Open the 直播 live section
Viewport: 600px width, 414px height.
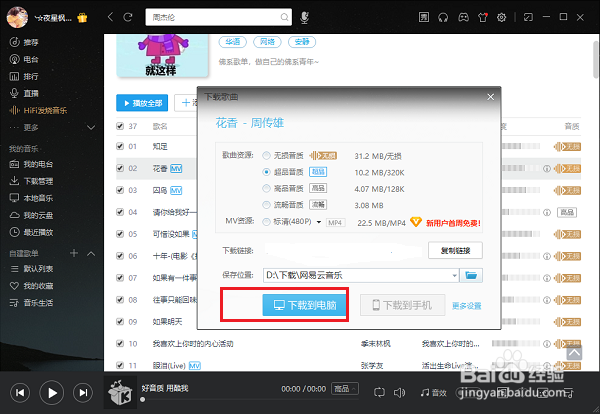click(x=24, y=93)
